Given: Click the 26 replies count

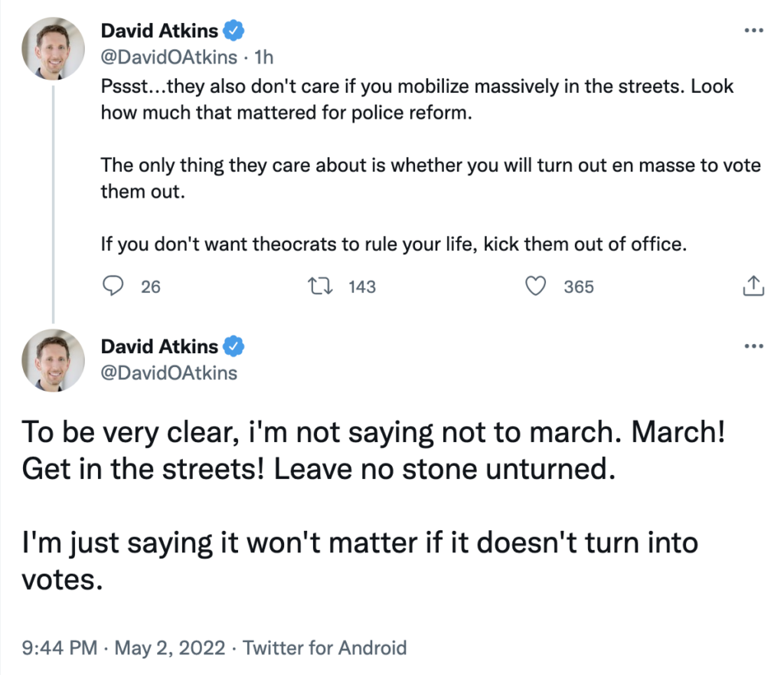Looking at the screenshot, I should click(151, 287).
